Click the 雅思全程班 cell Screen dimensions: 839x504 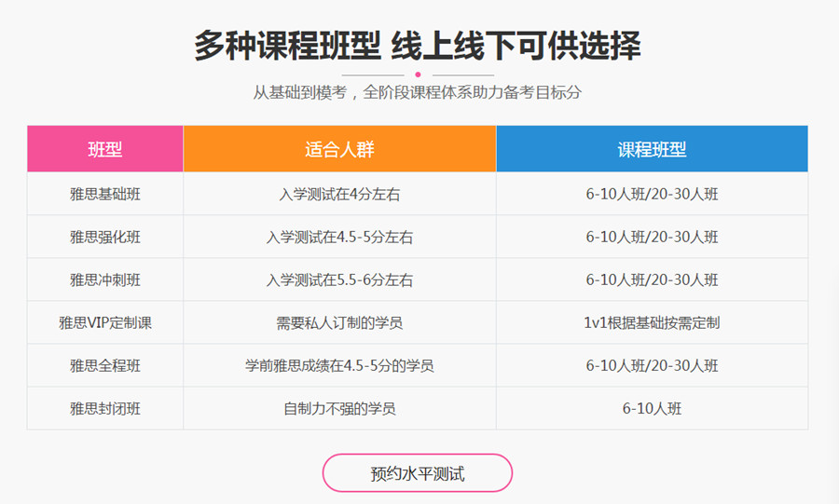[x=104, y=365]
